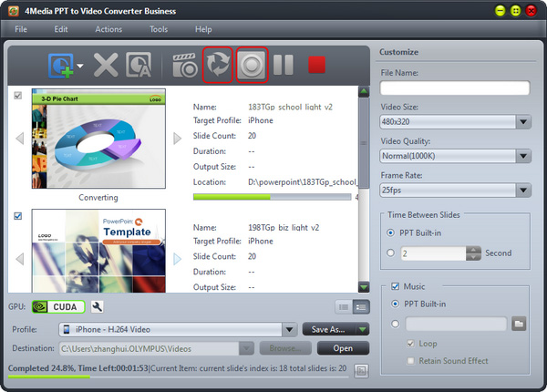Pause the conversion with the pause icon

click(284, 66)
